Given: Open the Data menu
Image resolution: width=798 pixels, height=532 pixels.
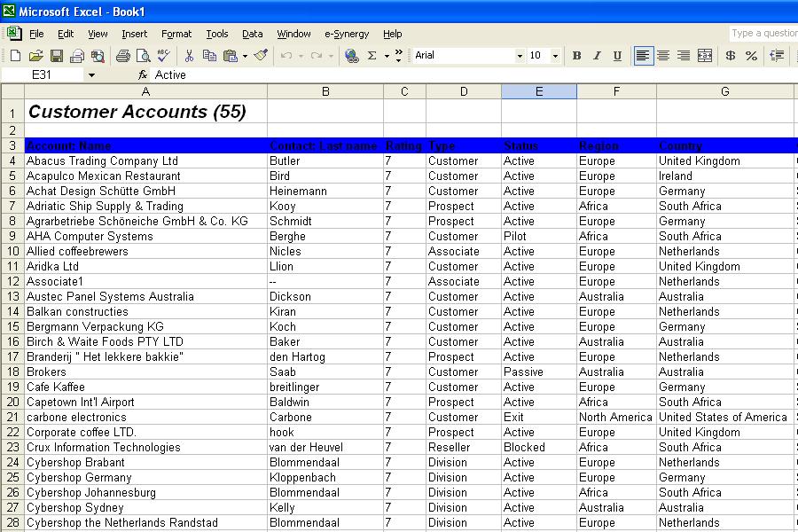Looking at the screenshot, I should coord(252,34).
